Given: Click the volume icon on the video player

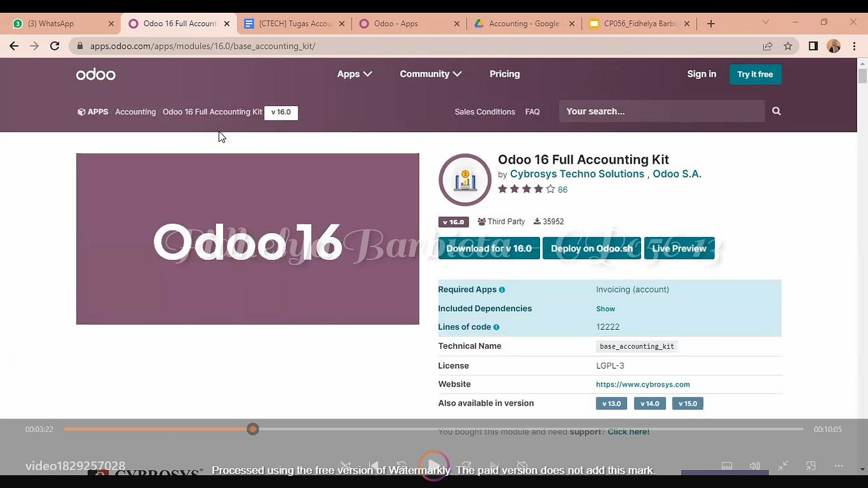Looking at the screenshot, I should (x=755, y=466).
